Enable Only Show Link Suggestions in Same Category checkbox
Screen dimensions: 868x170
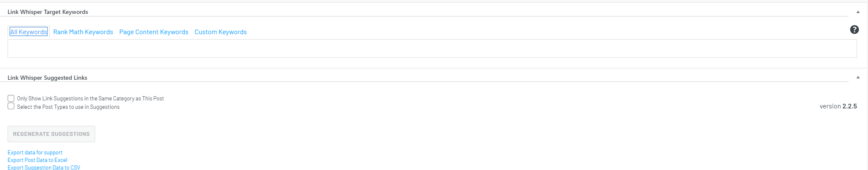coord(11,98)
